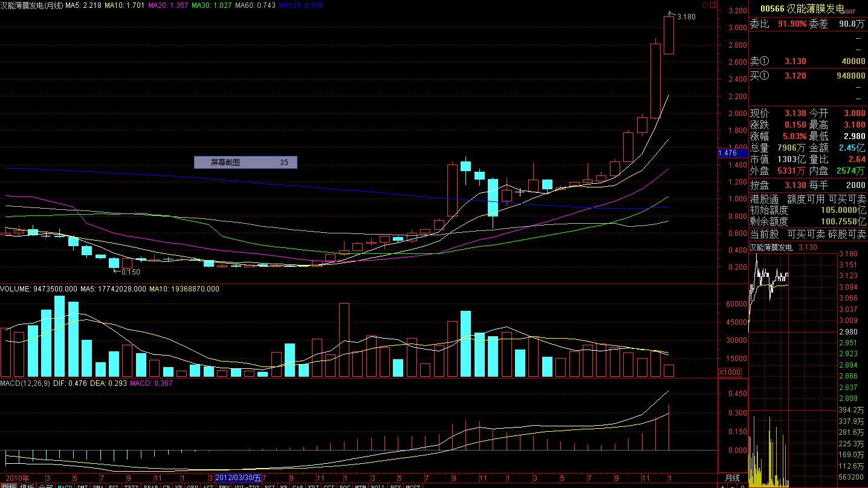Click the VOLUME: 9473500.000 label
Screen dimensions: 868x488
(39, 289)
